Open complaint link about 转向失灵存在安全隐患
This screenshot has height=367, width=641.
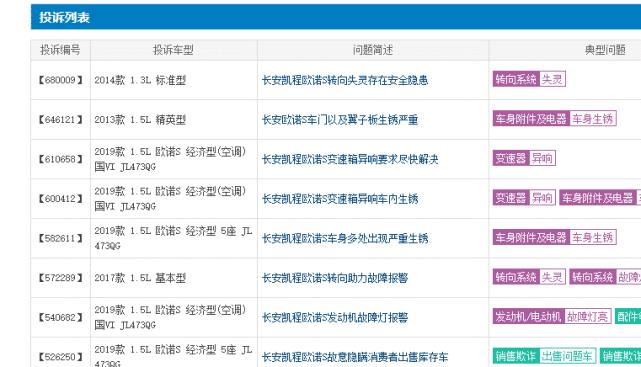click(x=345, y=80)
